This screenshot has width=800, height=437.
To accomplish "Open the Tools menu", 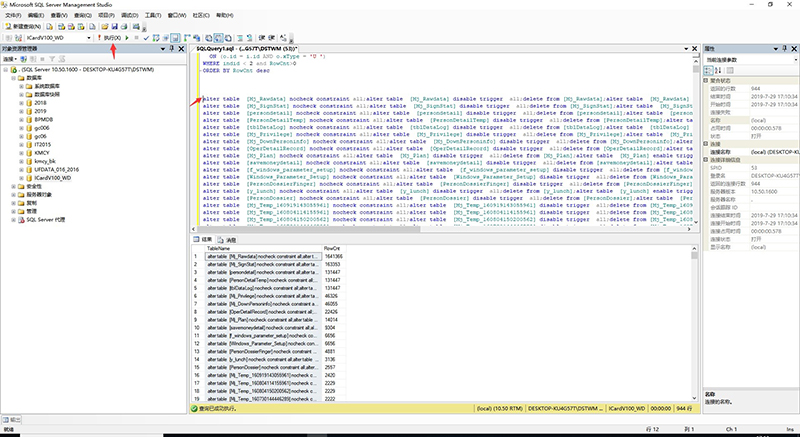I will 153,15.
